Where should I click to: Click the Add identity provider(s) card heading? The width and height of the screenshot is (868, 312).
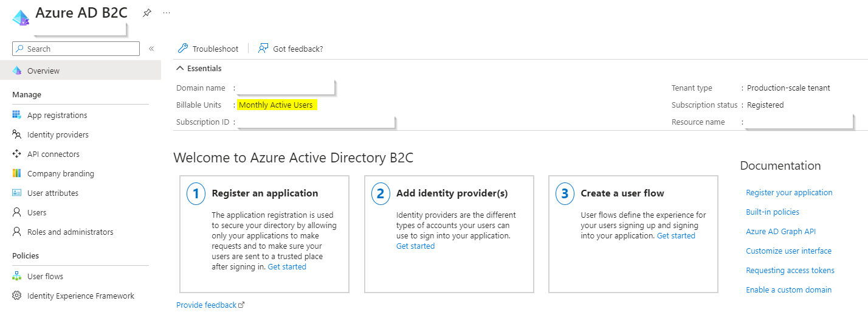[452, 193]
